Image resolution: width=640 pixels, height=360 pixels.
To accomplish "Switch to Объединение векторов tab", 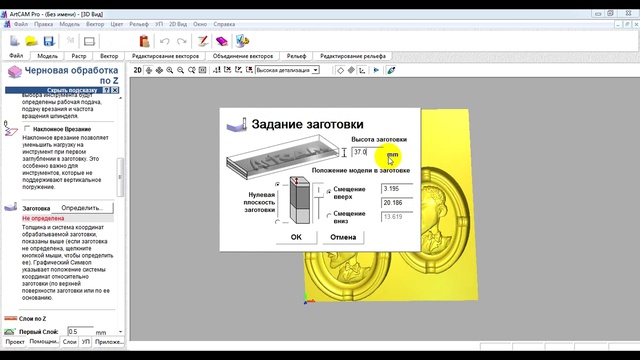I will pyautogui.click(x=243, y=56).
